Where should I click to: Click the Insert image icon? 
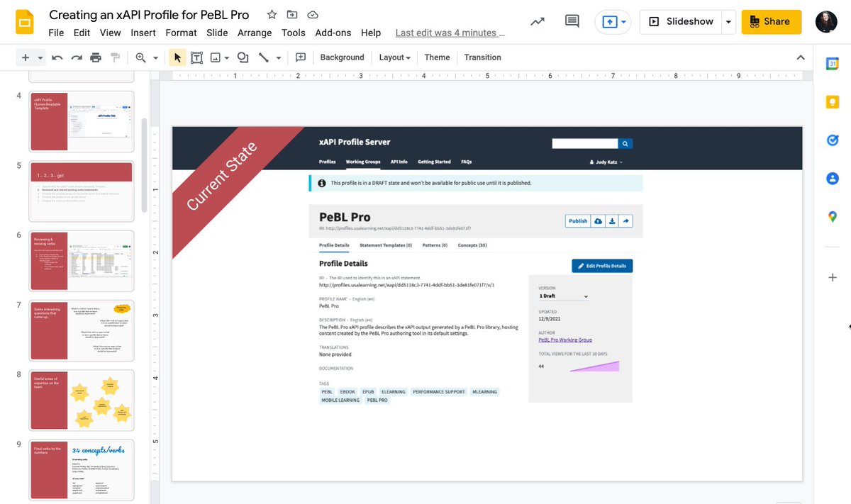[216, 57]
